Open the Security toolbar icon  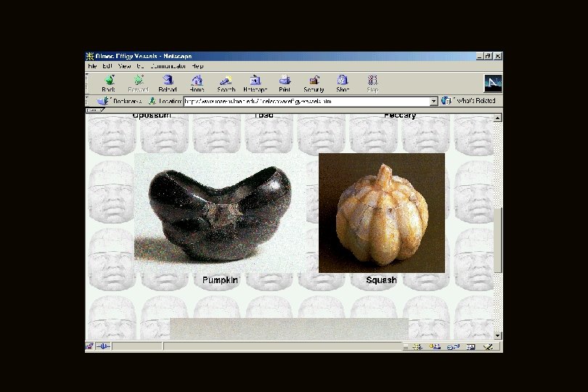pyautogui.click(x=314, y=80)
